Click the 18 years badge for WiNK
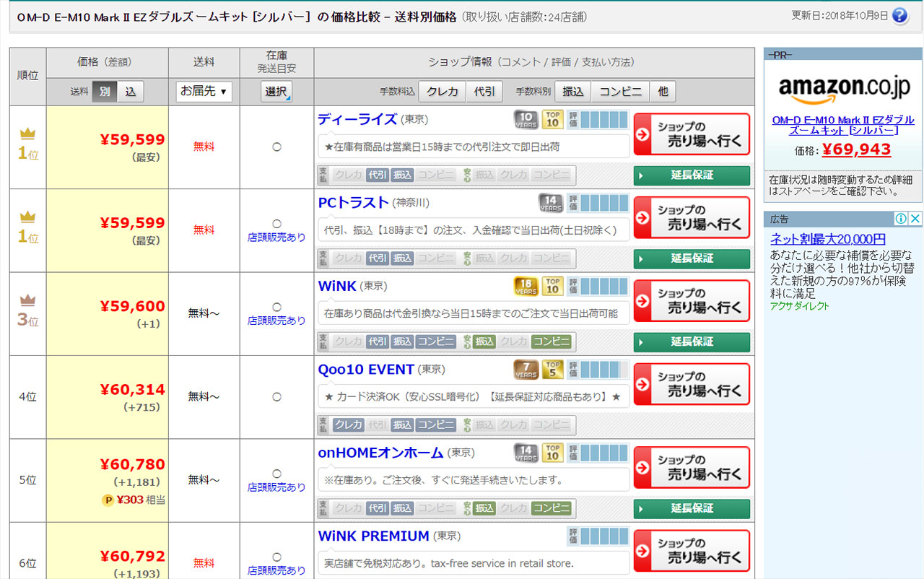The height and width of the screenshot is (579, 924). tap(526, 287)
